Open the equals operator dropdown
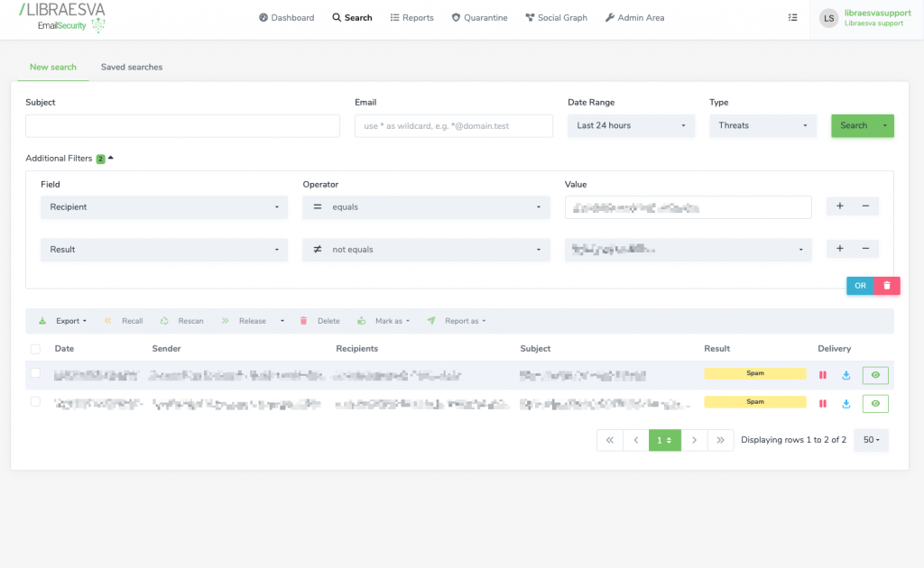This screenshot has height=568, width=924. coord(426,207)
